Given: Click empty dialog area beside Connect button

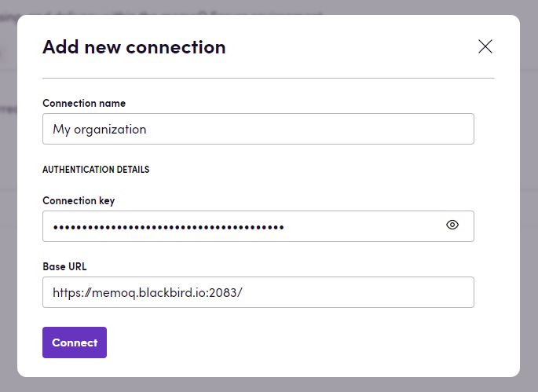Looking at the screenshot, I should pos(298,343).
